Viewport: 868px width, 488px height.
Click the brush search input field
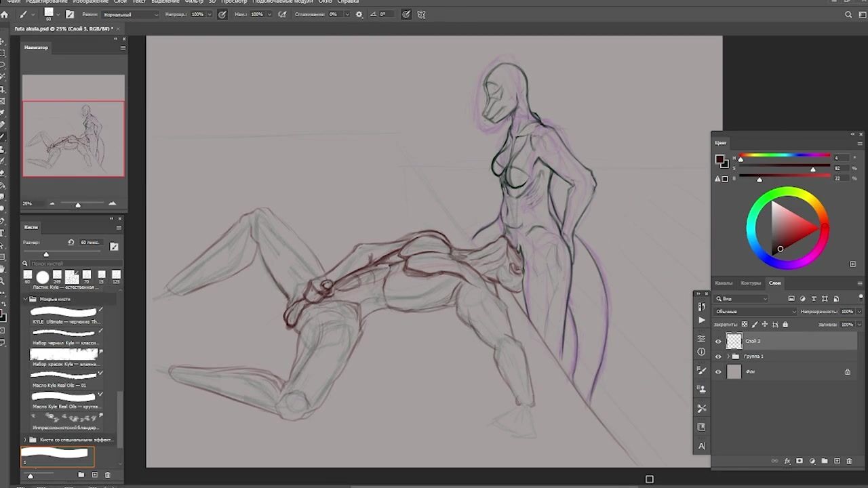[71, 264]
